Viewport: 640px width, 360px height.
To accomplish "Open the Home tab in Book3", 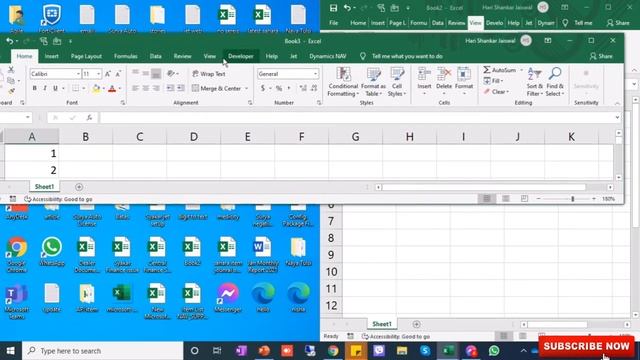I will pos(24,56).
